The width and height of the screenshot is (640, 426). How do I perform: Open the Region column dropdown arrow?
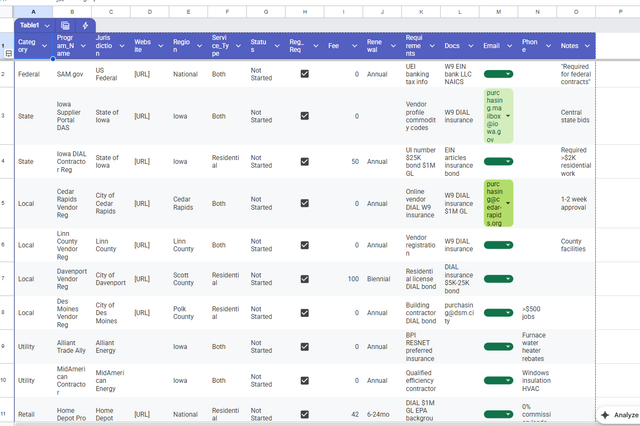tap(200, 46)
